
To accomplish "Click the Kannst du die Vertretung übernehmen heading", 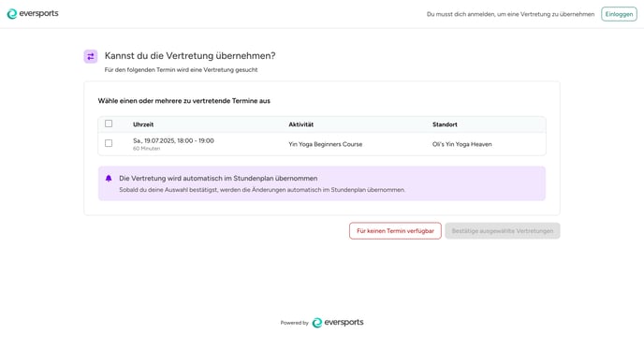I will click(190, 56).
